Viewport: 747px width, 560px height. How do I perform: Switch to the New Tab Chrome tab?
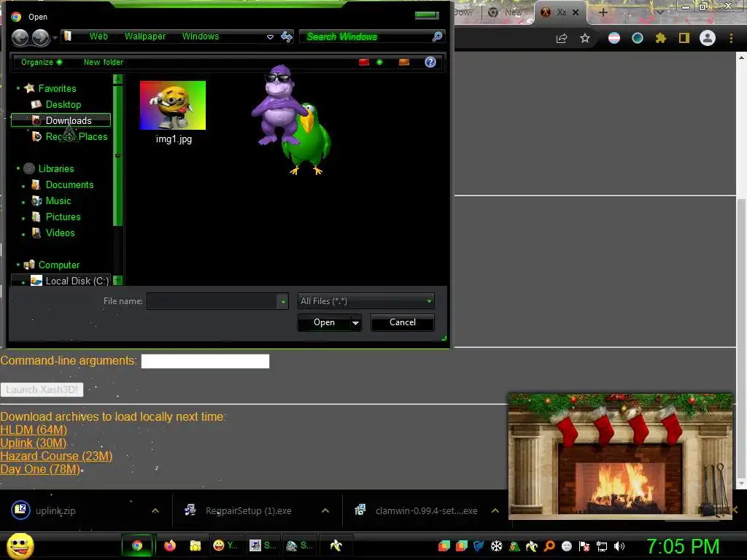[506, 12]
